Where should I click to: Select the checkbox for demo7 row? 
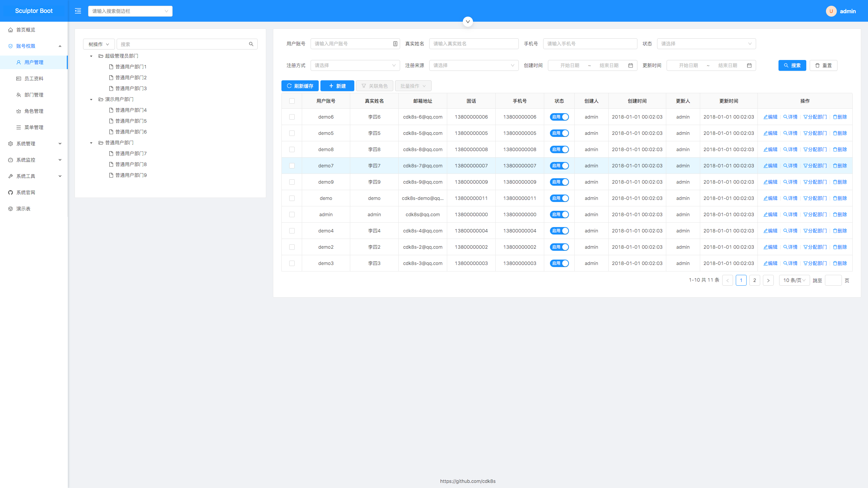pos(292,166)
